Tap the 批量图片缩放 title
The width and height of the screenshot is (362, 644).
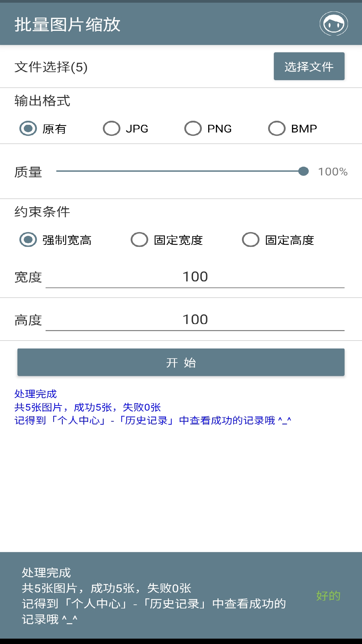coord(67,24)
